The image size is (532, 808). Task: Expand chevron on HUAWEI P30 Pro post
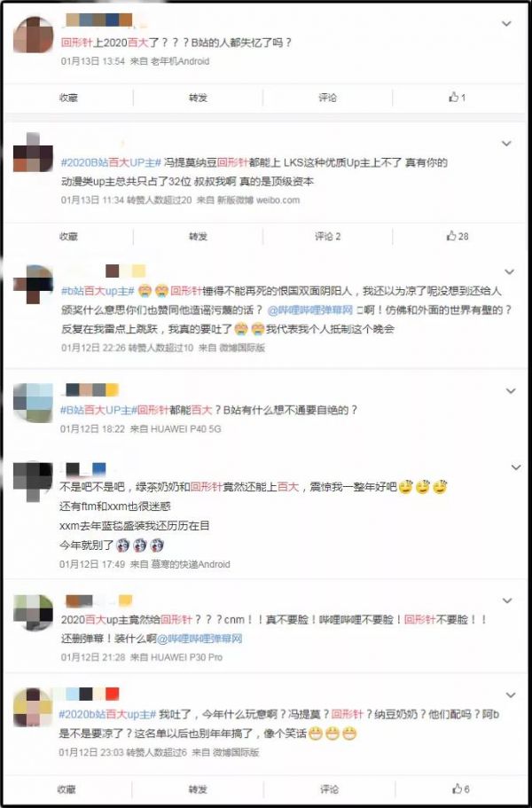pyautogui.click(x=507, y=600)
